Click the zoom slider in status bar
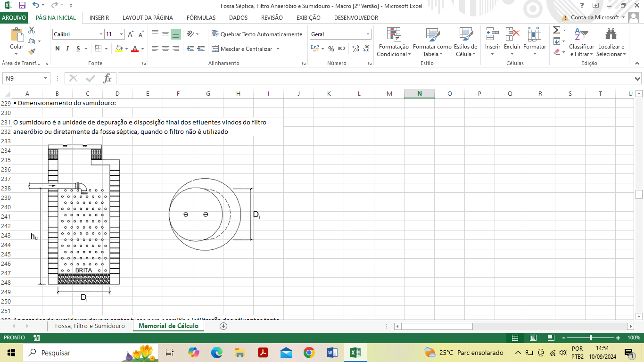The height and width of the screenshot is (362, 644). point(591,338)
